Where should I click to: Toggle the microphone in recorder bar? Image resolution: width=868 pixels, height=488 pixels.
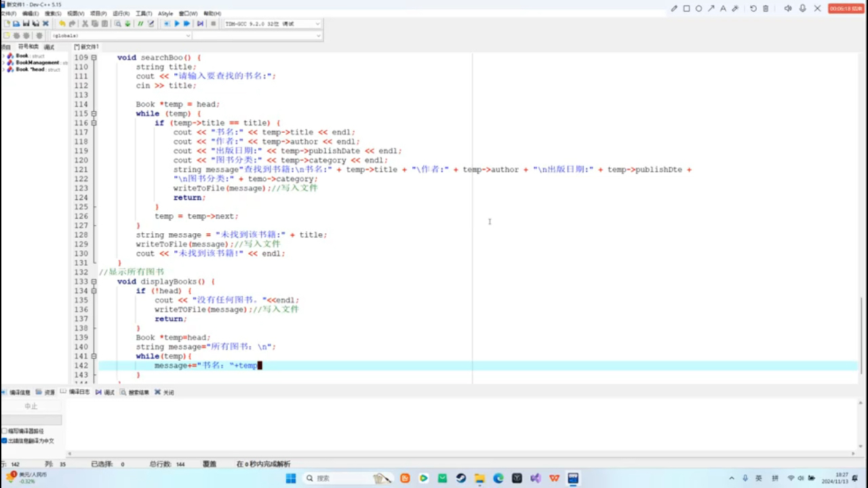pos(803,8)
